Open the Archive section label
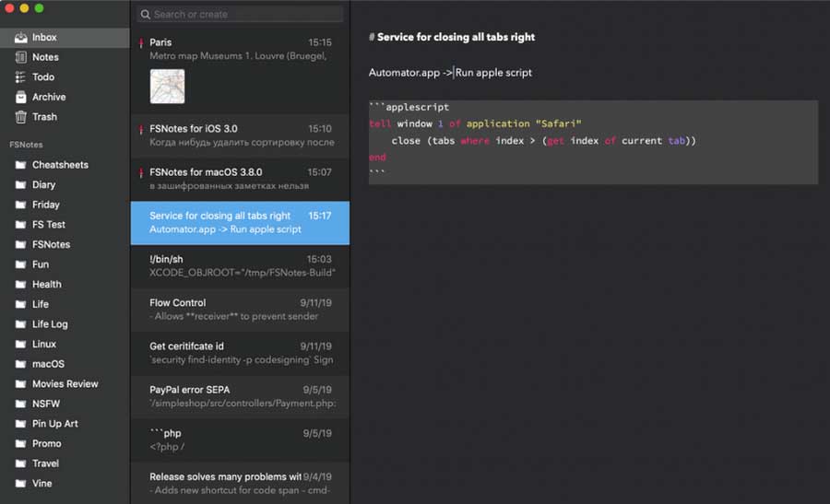The height and width of the screenshot is (504, 830). pyautogui.click(x=49, y=97)
